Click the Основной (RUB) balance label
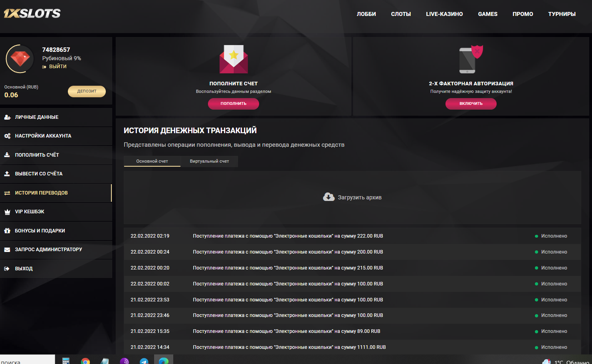The width and height of the screenshot is (592, 364). click(x=21, y=87)
